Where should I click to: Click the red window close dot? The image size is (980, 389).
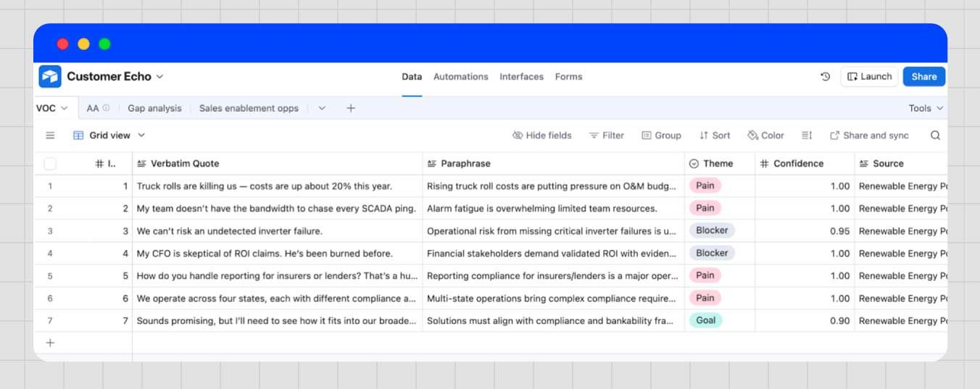[x=63, y=44]
